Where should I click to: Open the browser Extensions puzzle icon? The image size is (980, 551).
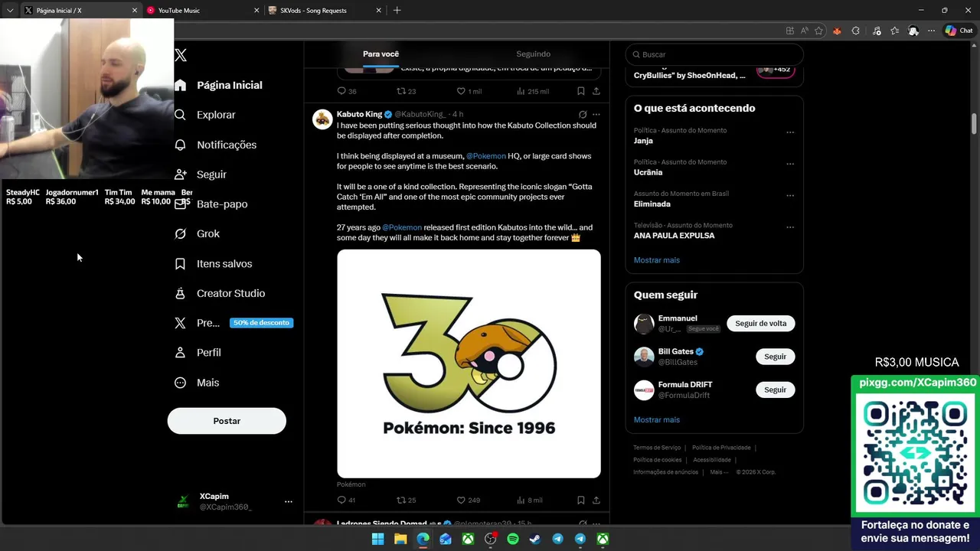[x=856, y=31]
